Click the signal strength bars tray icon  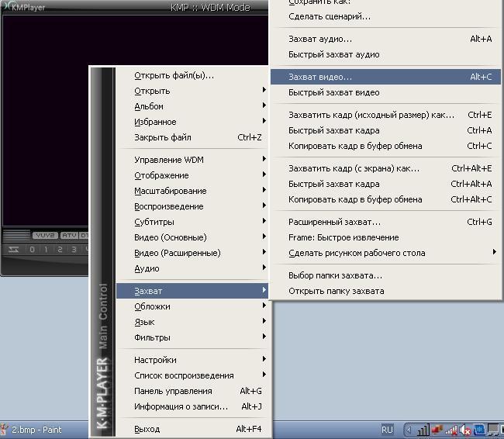[423, 429]
